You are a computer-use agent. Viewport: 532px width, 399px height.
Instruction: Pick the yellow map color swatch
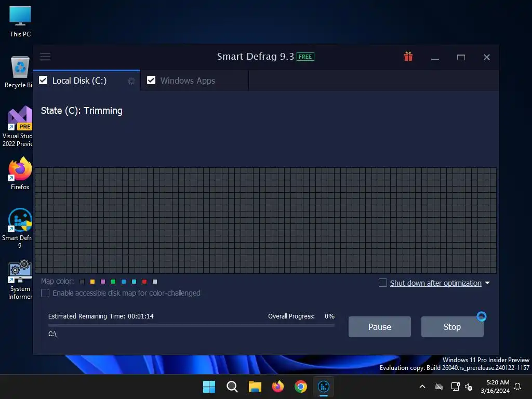(92, 282)
